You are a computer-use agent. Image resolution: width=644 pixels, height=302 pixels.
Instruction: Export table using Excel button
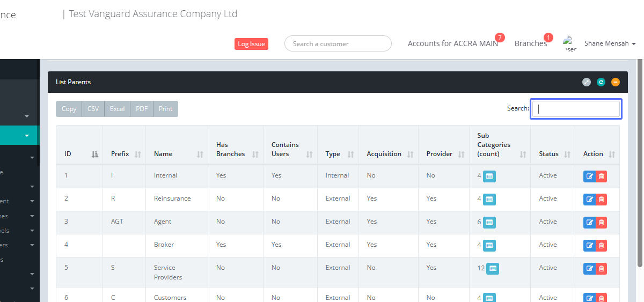117,109
